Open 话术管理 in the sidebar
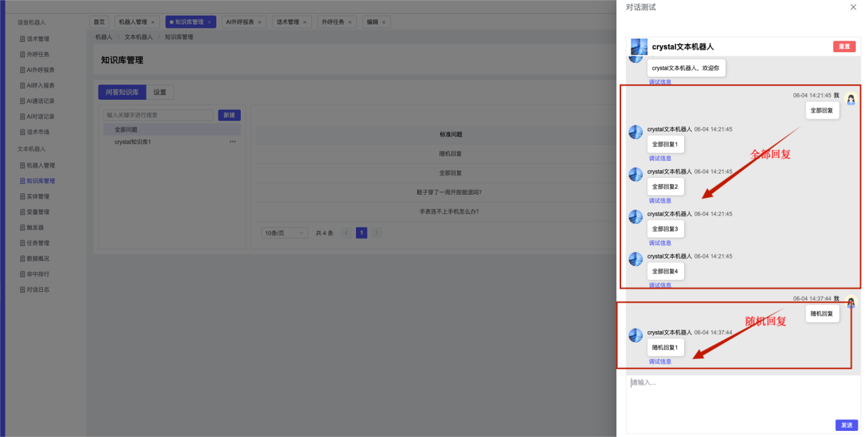The width and height of the screenshot is (868, 437). pyautogui.click(x=37, y=39)
